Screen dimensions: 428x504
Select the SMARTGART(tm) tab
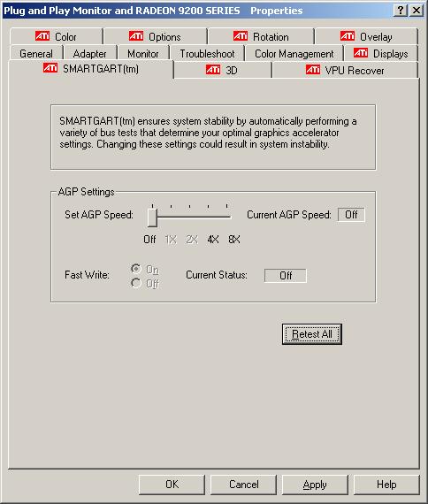pyautogui.click(x=91, y=68)
